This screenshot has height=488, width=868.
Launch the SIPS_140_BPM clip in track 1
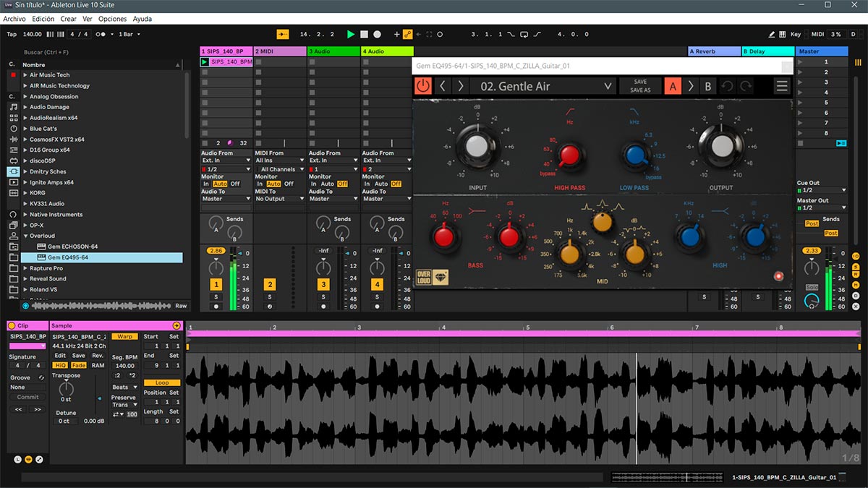click(x=205, y=62)
